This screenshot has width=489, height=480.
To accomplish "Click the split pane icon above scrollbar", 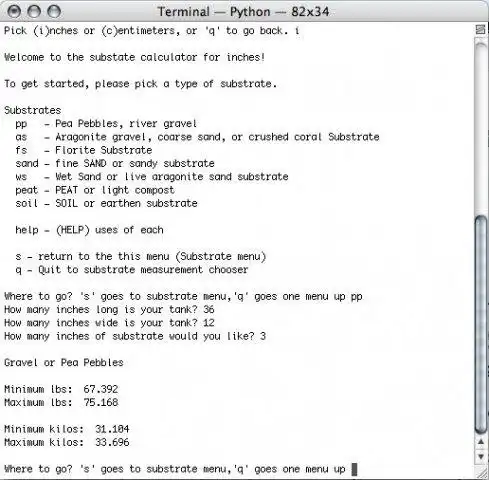I will tap(480, 30).
